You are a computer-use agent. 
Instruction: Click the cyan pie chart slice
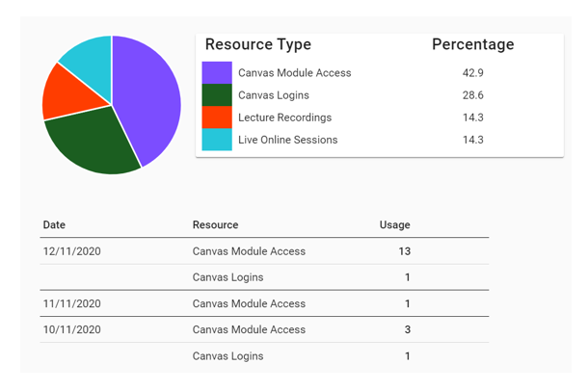pos(89,56)
